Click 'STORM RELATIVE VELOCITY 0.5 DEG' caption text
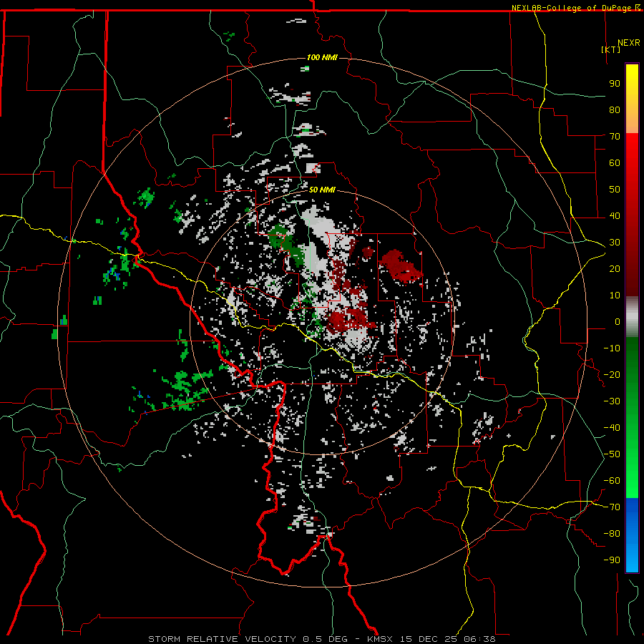The image size is (644, 644). pyautogui.click(x=248, y=639)
